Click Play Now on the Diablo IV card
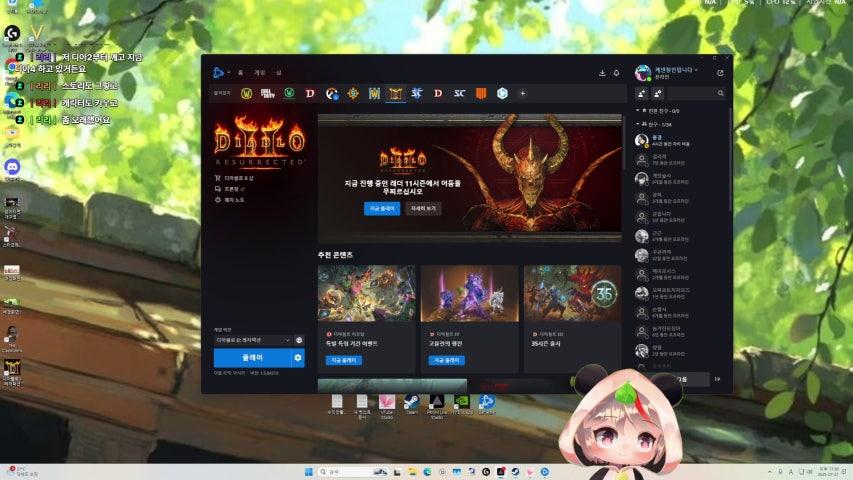This screenshot has width=853, height=480. pos(447,360)
